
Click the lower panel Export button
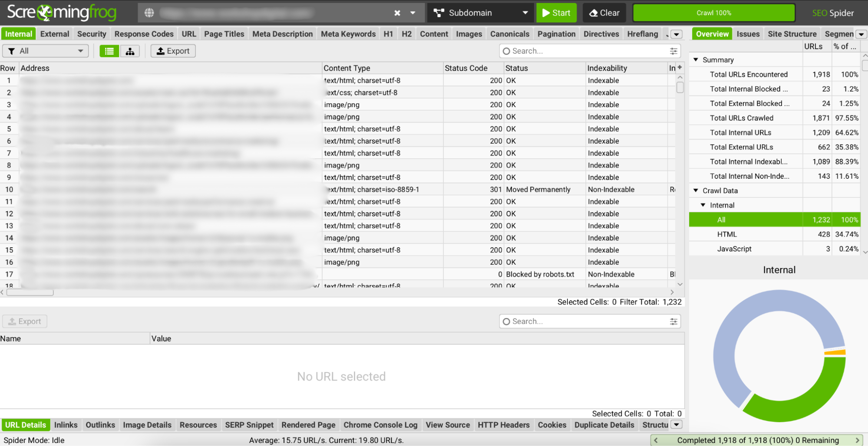pyautogui.click(x=25, y=321)
